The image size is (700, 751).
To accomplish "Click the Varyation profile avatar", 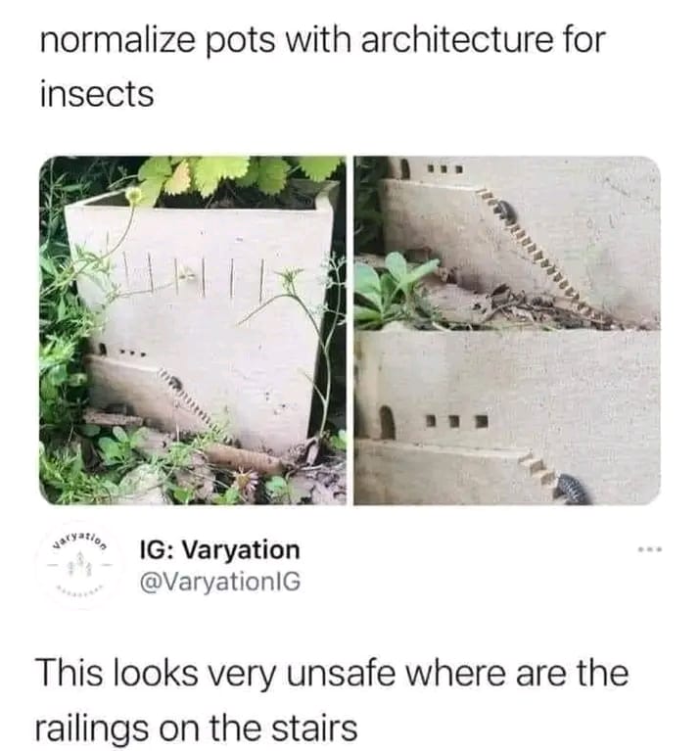I will 79,563.
